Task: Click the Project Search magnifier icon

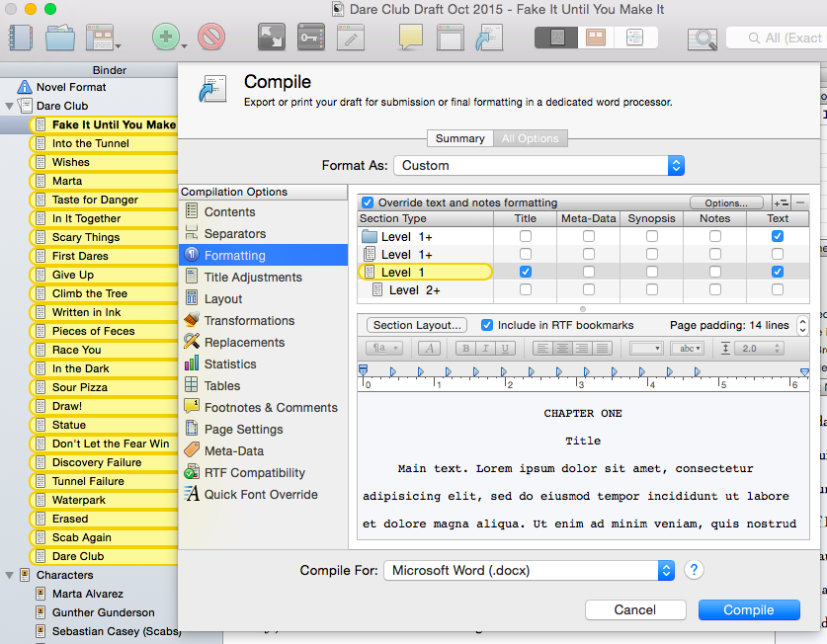Action: 702,38
